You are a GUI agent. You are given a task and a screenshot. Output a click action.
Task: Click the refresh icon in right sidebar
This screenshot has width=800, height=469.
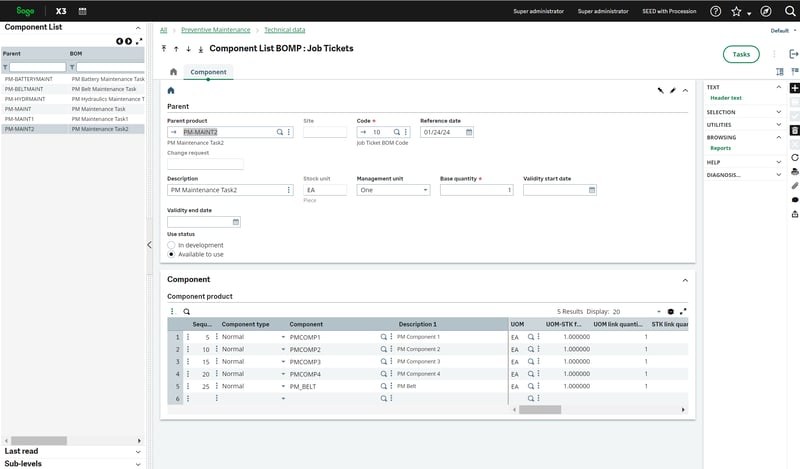794,158
